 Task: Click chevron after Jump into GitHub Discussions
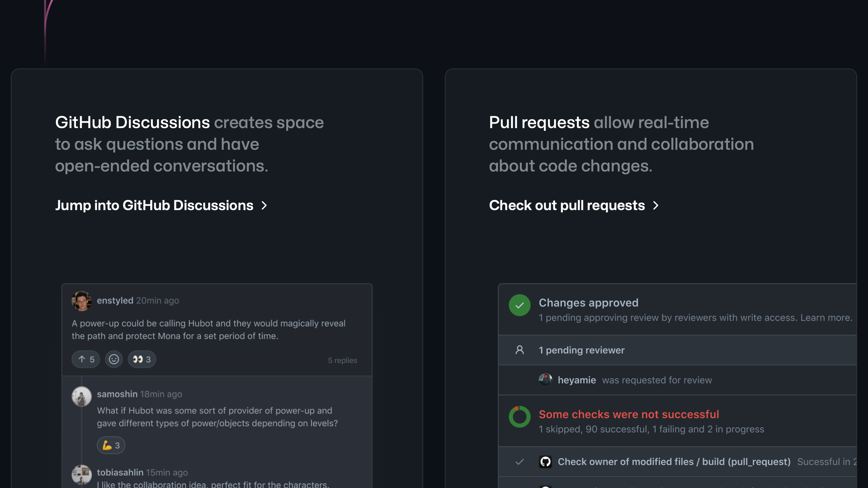(x=264, y=205)
